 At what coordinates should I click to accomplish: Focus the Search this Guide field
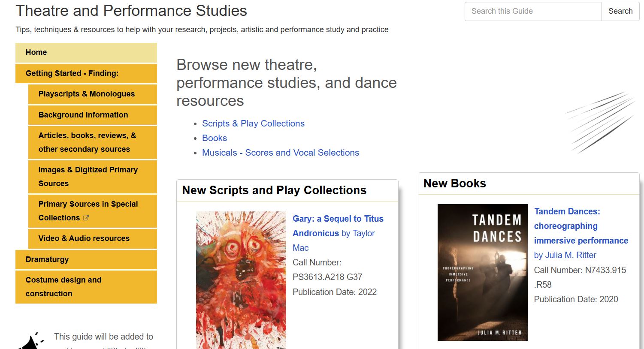pyautogui.click(x=533, y=11)
